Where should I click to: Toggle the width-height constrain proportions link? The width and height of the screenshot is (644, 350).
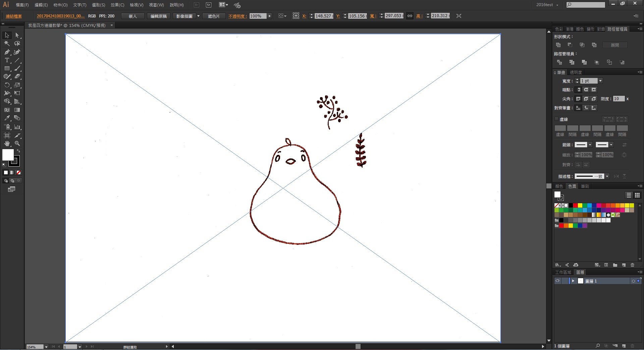coord(410,16)
